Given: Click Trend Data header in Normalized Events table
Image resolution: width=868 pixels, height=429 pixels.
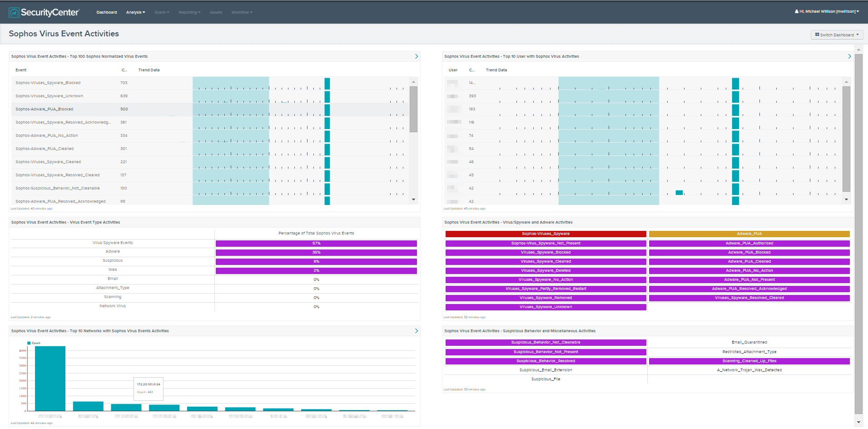Looking at the screenshot, I should (x=149, y=70).
